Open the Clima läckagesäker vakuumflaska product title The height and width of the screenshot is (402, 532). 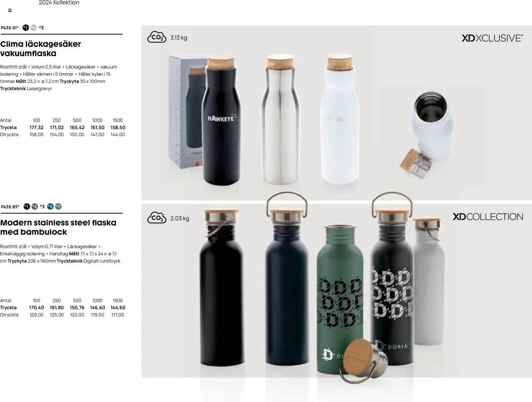(x=41, y=49)
